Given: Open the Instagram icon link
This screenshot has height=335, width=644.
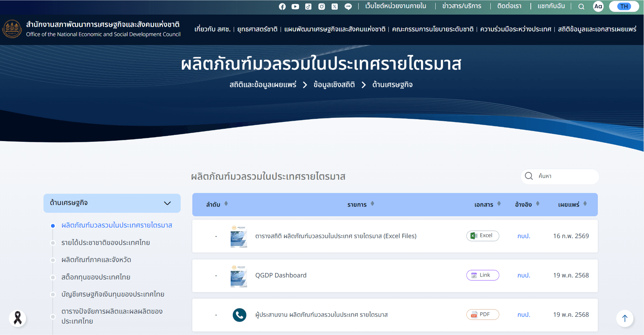Looking at the screenshot, I should pos(321,6).
